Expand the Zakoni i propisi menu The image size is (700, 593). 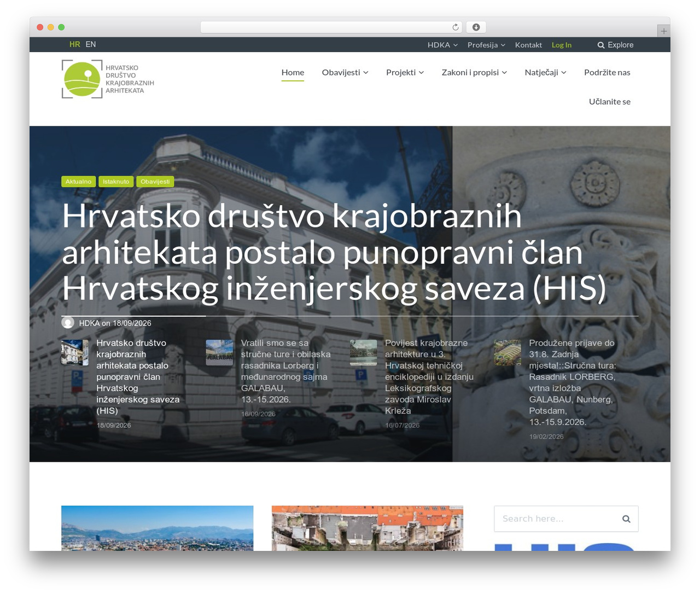pyautogui.click(x=474, y=72)
